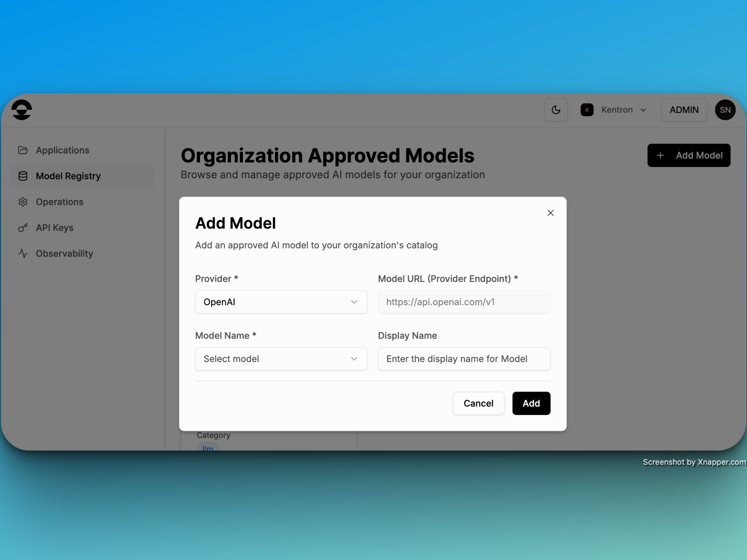
Task: Click the Model Registry database icon
Action: point(23,176)
